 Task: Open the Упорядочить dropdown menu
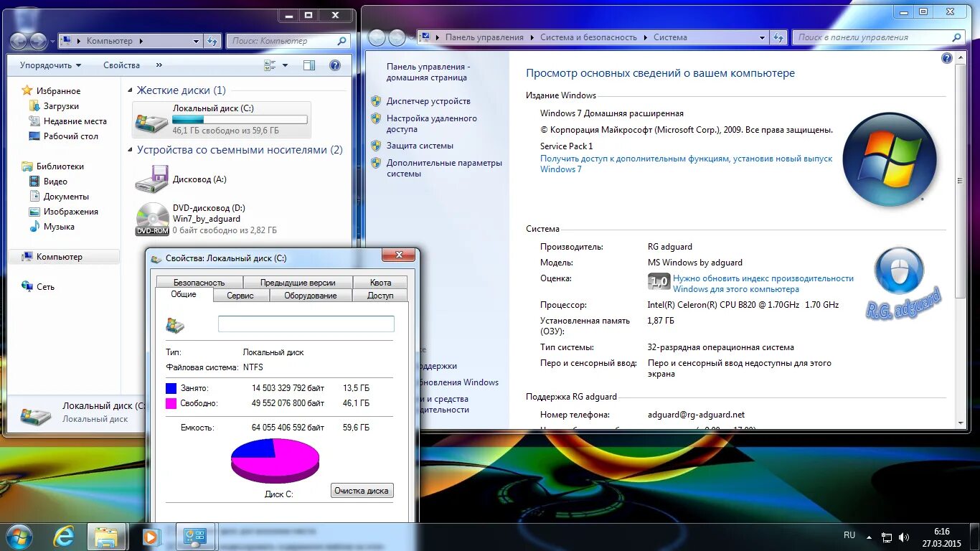click(50, 65)
